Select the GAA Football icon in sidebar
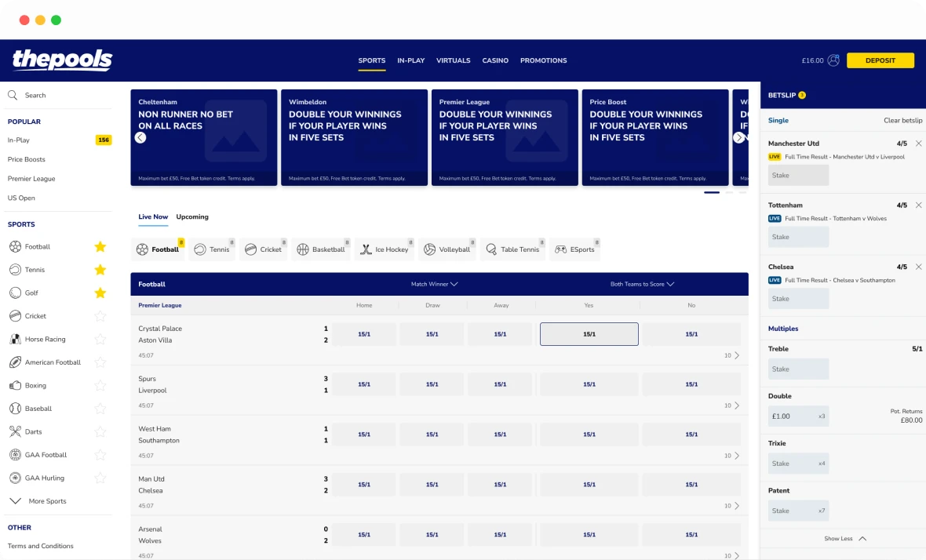 16,455
